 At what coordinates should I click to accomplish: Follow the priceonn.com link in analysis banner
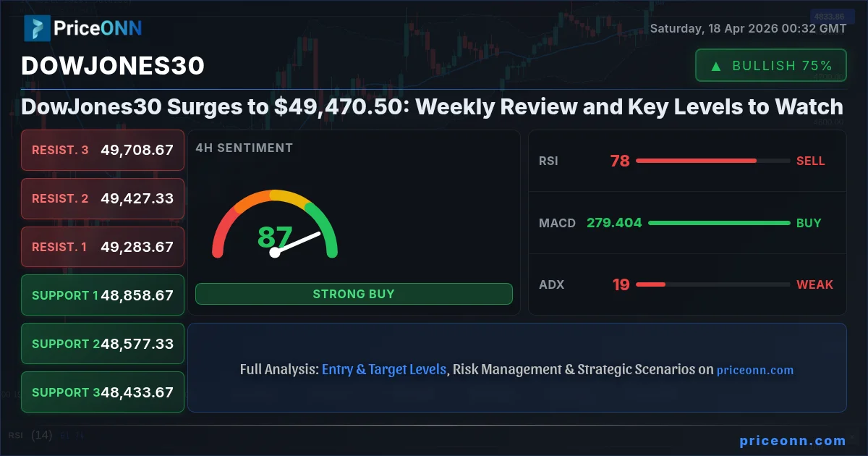pyautogui.click(x=755, y=370)
